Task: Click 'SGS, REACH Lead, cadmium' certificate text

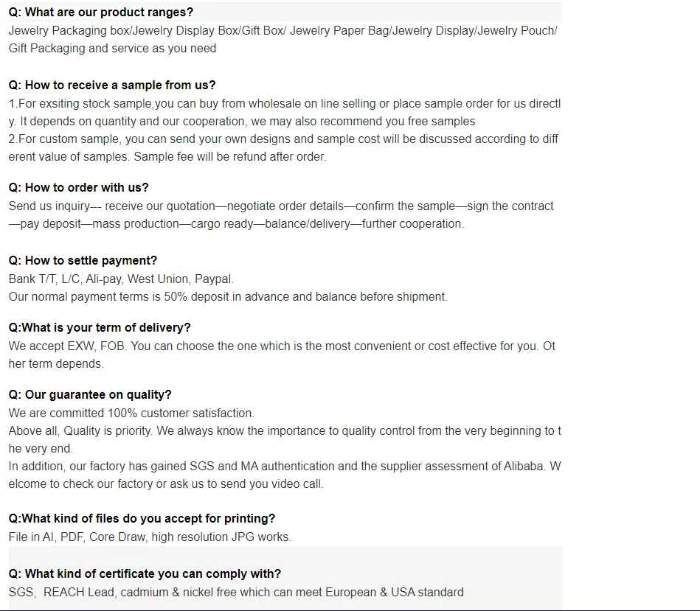Action: point(236,592)
